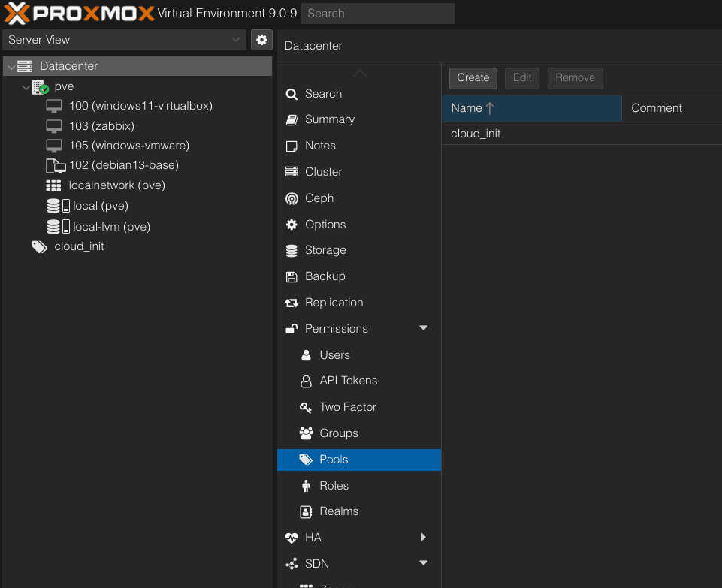The image size is (722, 588).
Task: Click the heartbeat icon next to HA
Action: coord(292,538)
